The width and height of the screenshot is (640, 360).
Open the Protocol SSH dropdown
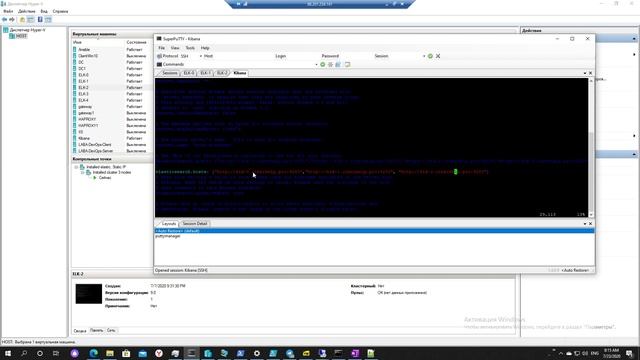(x=201, y=56)
